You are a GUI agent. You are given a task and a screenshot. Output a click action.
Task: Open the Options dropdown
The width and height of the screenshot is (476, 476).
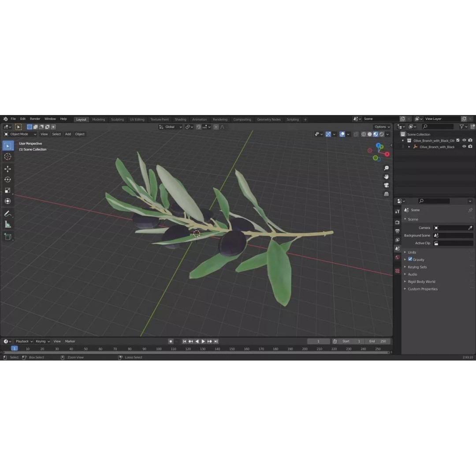[382, 127]
